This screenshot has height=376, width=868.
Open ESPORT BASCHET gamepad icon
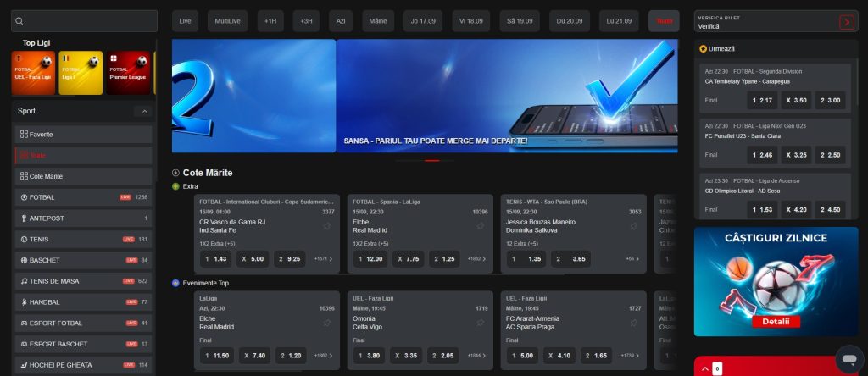pos(24,345)
